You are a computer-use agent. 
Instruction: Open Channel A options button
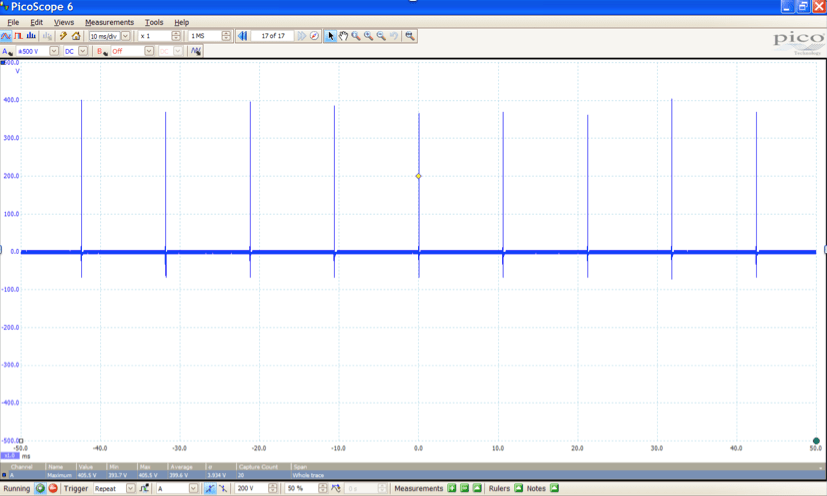pyautogui.click(x=7, y=51)
